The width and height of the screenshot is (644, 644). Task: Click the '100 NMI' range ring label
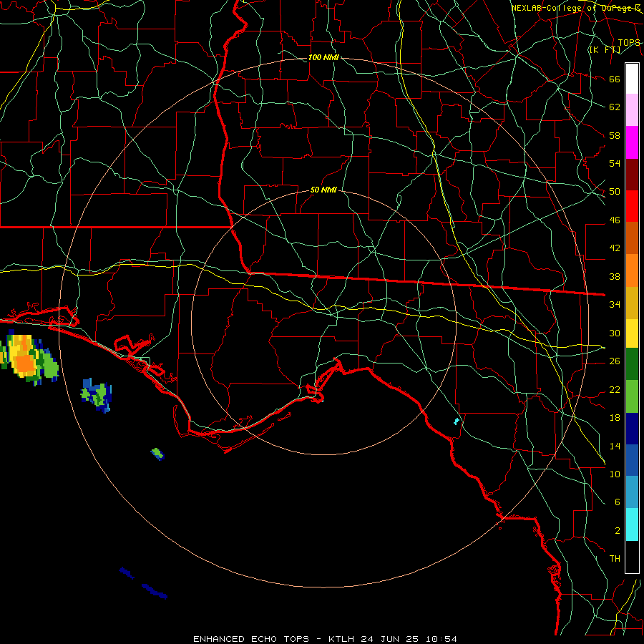323,57
